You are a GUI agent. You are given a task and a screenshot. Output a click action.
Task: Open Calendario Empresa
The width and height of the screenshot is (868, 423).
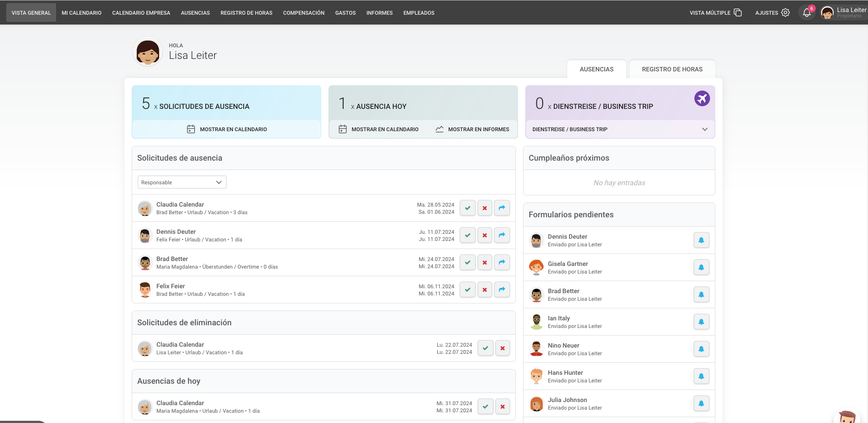pyautogui.click(x=141, y=12)
